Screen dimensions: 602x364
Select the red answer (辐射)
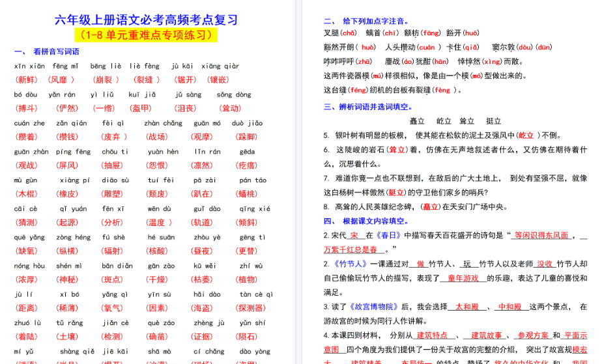[111, 251]
